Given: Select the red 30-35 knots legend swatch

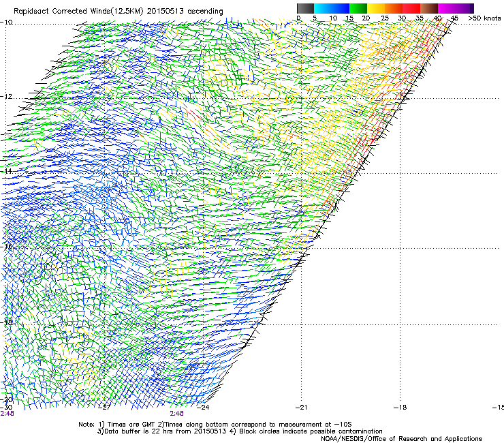Looking at the screenshot, I should pos(411,8).
